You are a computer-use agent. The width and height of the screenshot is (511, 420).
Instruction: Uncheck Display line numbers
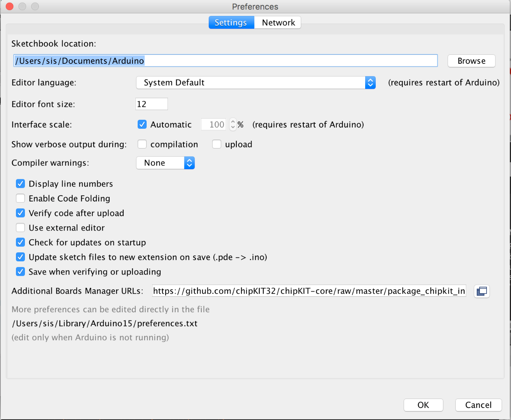[20, 184]
